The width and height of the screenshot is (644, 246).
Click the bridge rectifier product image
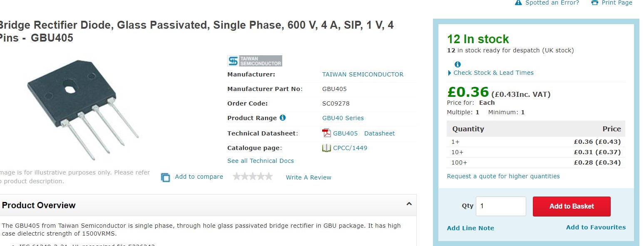pos(83,110)
